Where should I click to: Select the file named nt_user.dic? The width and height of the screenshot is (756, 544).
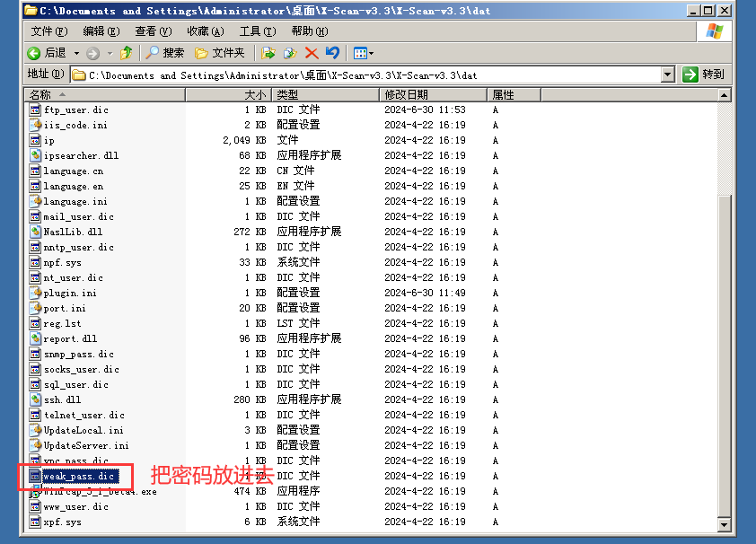[74, 278]
